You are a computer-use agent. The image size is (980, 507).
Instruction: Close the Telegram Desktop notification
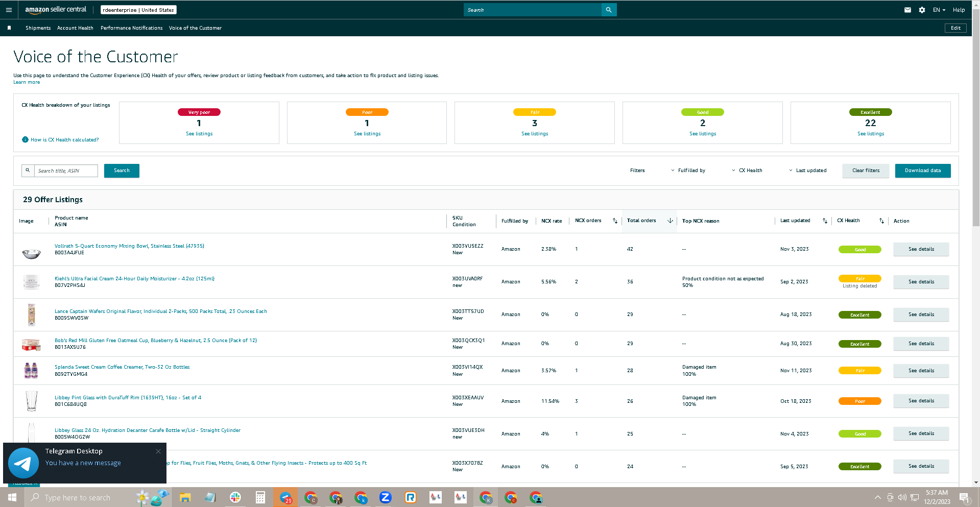tap(158, 451)
